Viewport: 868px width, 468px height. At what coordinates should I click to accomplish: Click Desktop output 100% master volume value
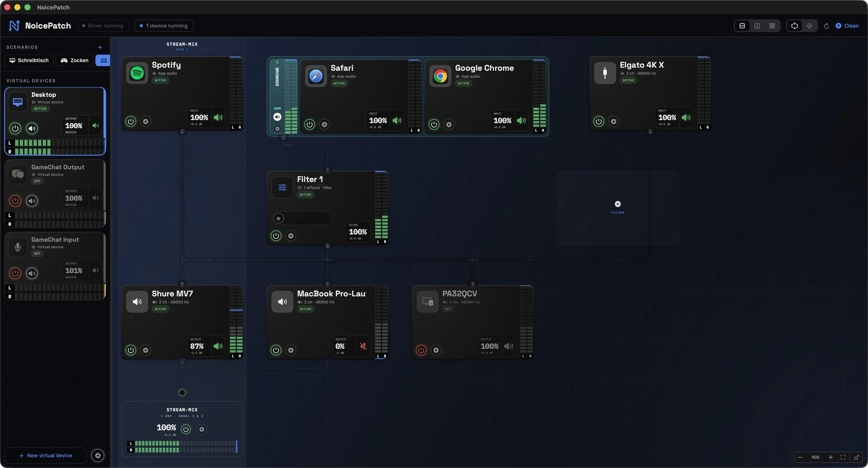tap(74, 126)
